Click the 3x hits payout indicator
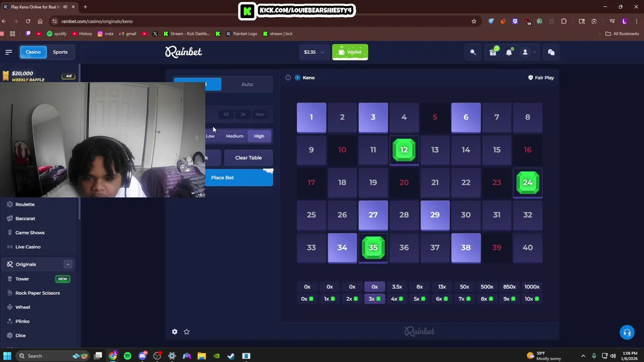 pyautogui.click(x=375, y=299)
